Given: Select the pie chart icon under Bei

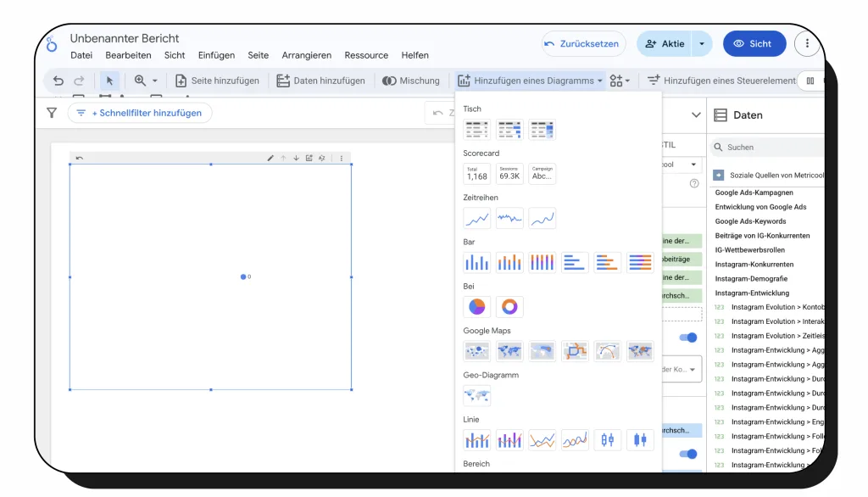Looking at the screenshot, I should pyautogui.click(x=477, y=306).
